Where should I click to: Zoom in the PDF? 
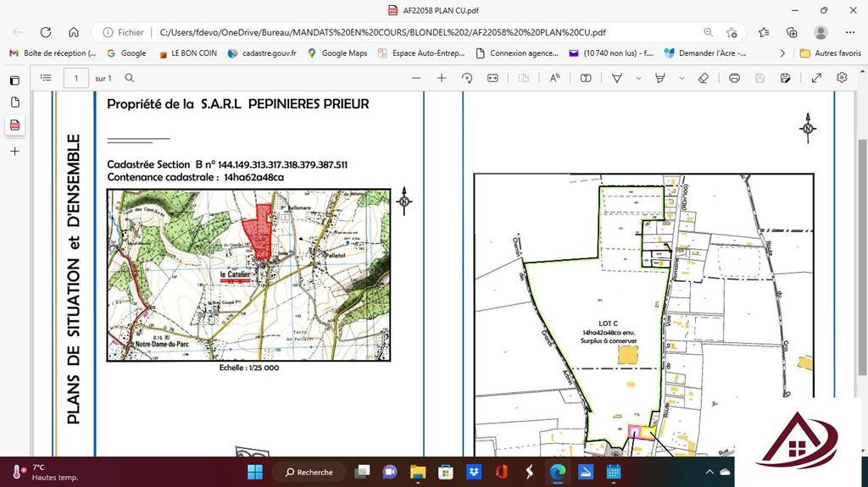coord(441,78)
